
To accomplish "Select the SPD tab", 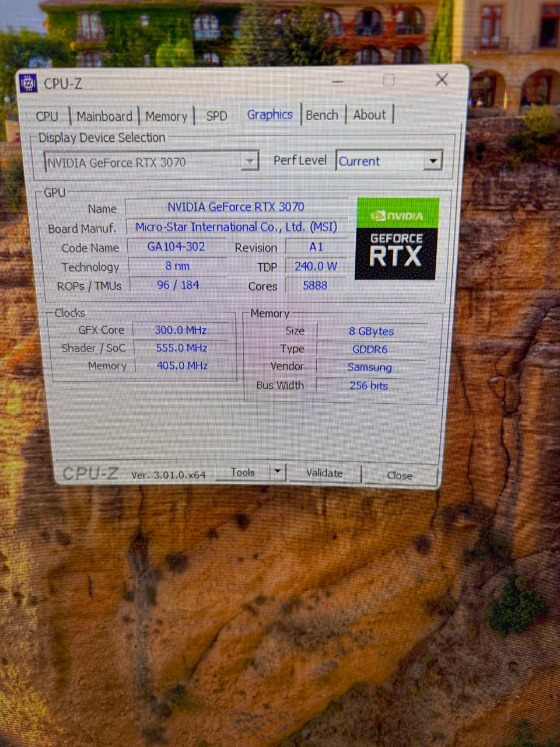I will [216, 116].
